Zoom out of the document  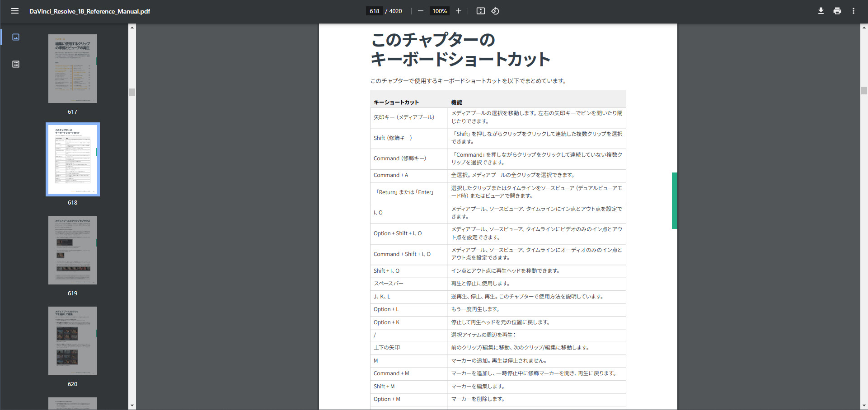(420, 11)
